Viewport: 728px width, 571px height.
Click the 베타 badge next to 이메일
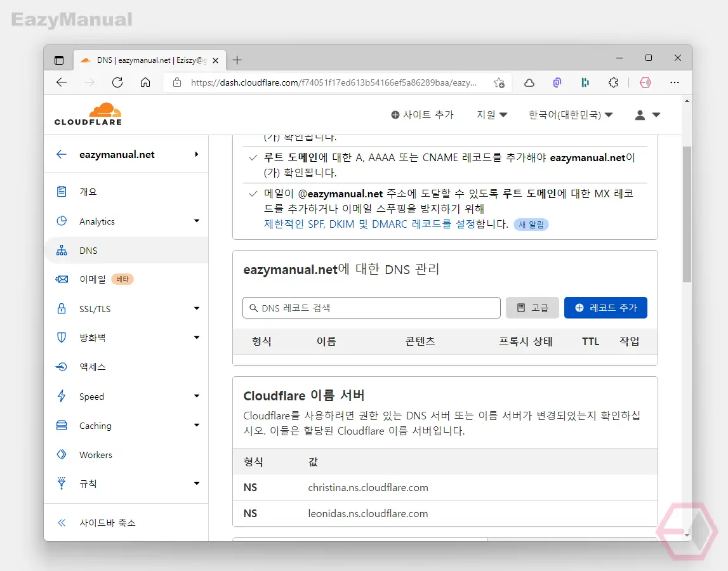(122, 279)
